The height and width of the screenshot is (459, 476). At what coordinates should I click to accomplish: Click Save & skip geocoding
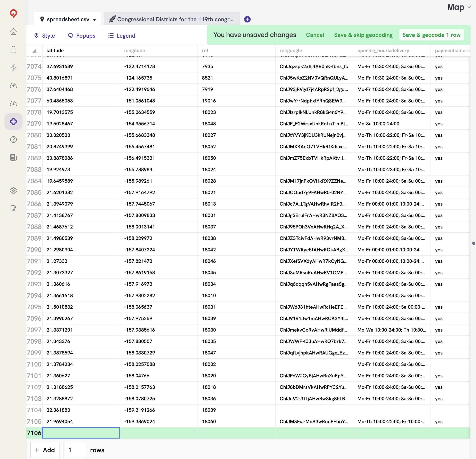click(363, 35)
